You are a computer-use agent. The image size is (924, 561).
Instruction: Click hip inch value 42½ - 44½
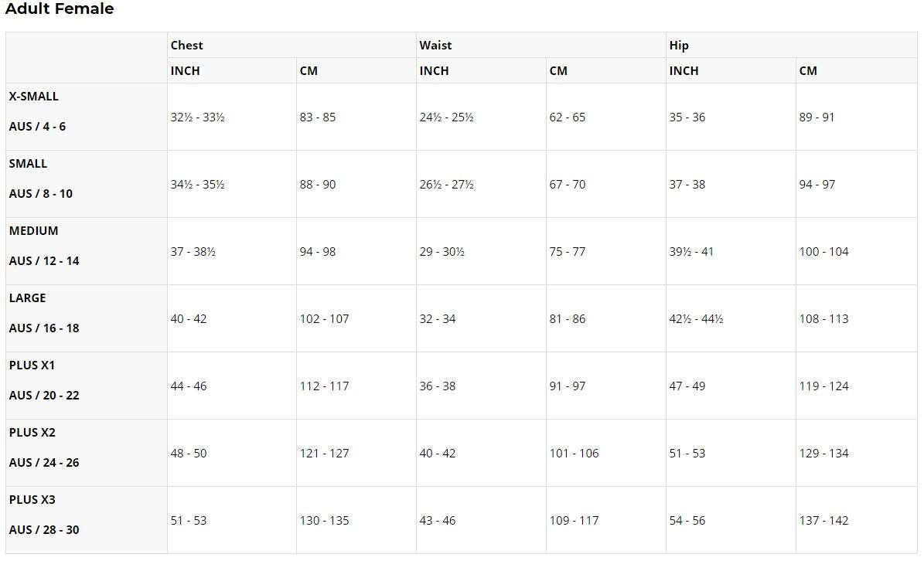pyautogui.click(x=696, y=319)
